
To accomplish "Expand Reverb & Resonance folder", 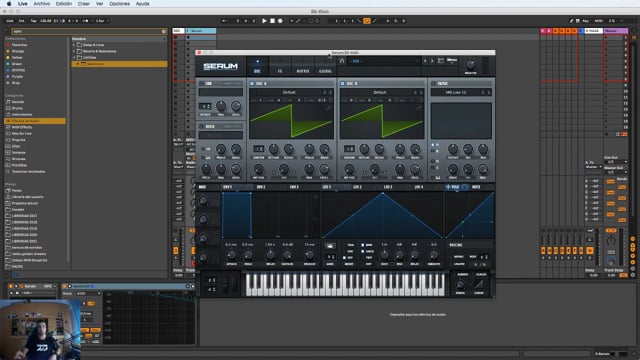I will tap(74, 51).
